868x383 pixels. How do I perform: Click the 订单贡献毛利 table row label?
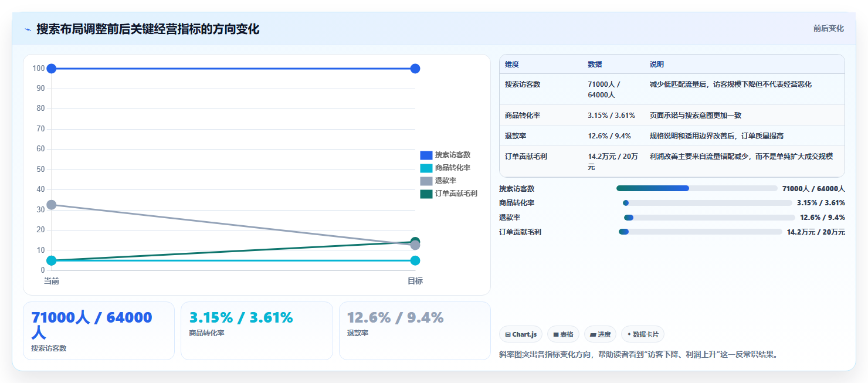pos(526,157)
